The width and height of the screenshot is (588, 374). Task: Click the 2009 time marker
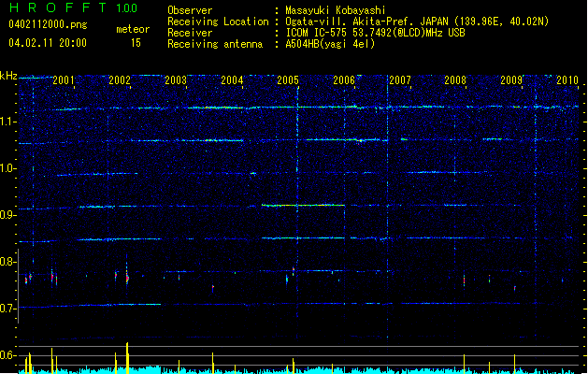(511, 80)
